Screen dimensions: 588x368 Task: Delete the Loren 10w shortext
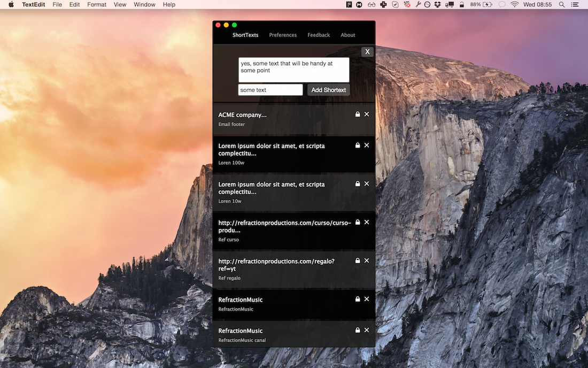pyautogui.click(x=367, y=183)
